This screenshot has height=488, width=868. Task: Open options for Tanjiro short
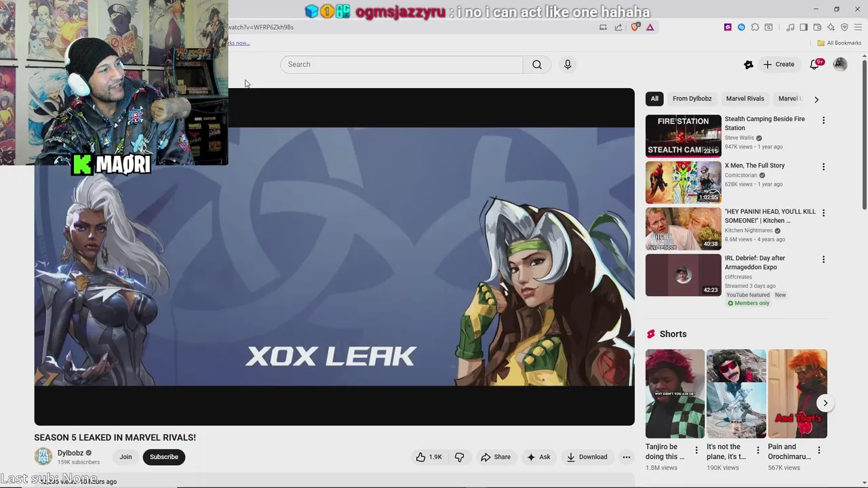click(696, 450)
